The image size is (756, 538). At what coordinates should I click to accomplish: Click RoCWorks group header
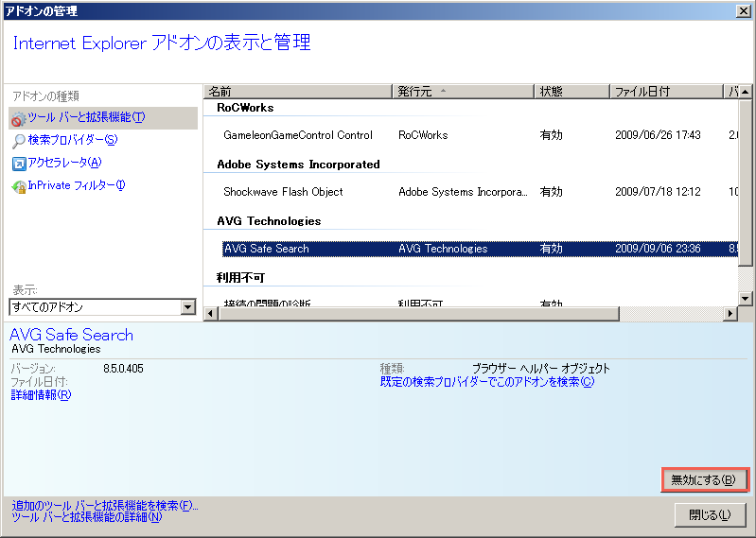(x=245, y=108)
